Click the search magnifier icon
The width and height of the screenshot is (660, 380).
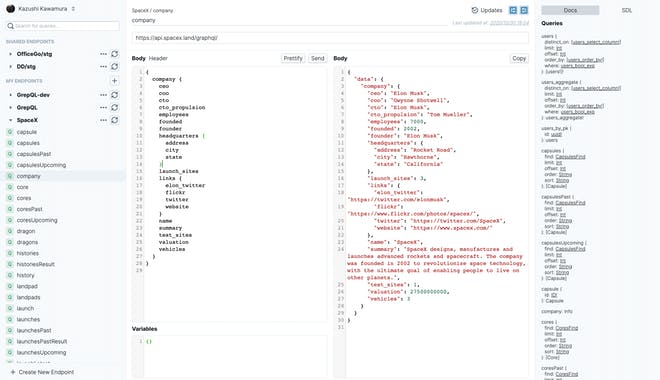pos(11,26)
